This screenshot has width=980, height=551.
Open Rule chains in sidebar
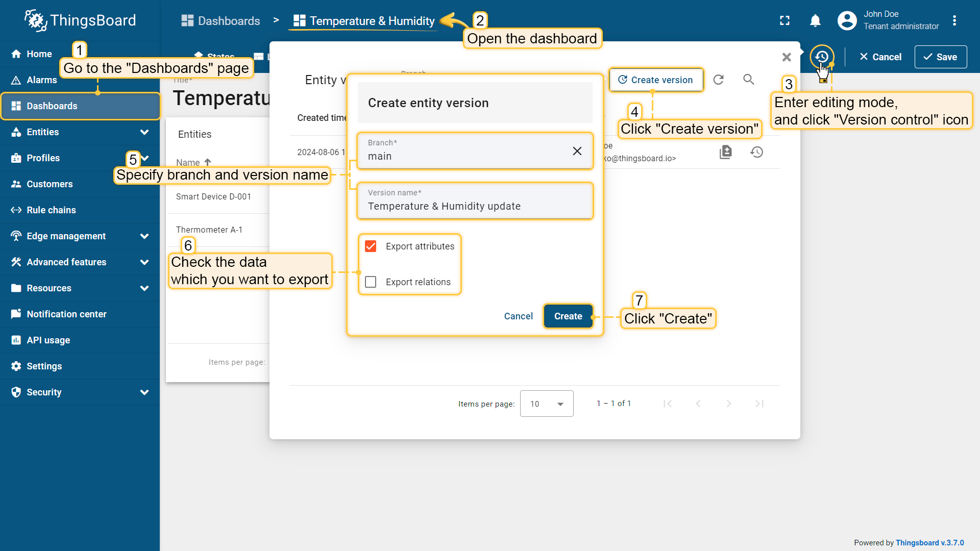(x=51, y=210)
